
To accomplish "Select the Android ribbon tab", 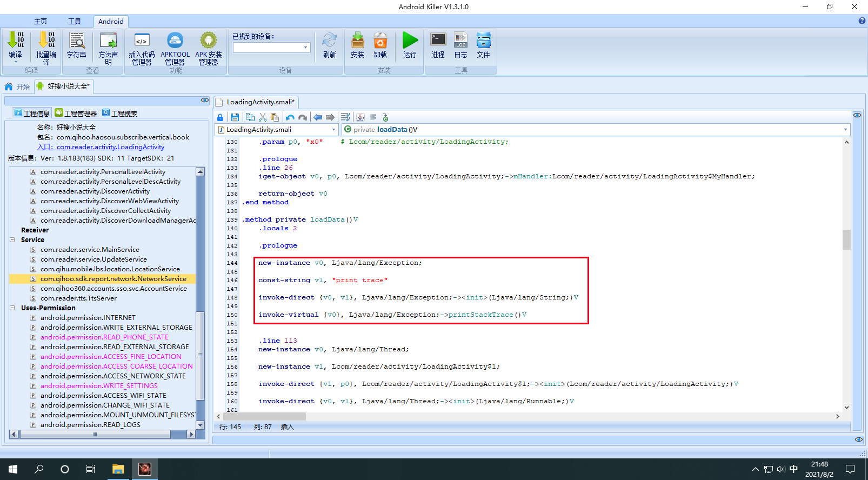I will coord(111,22).
